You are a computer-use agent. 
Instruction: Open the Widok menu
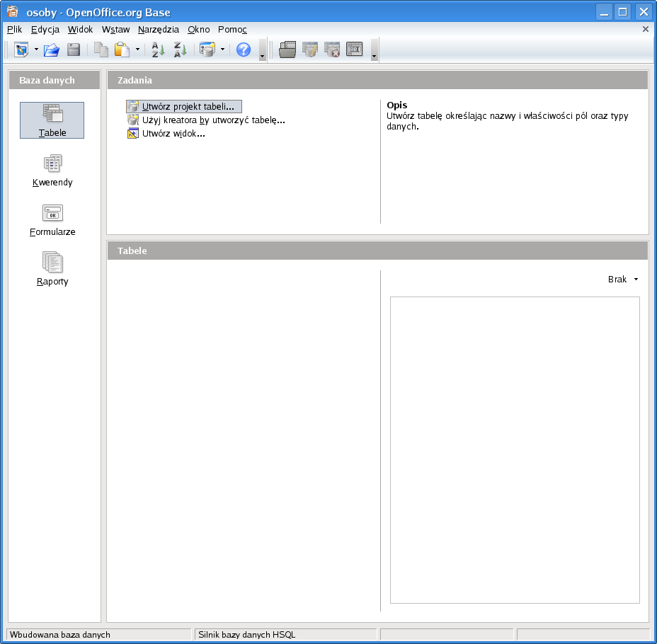click(80, 29)
